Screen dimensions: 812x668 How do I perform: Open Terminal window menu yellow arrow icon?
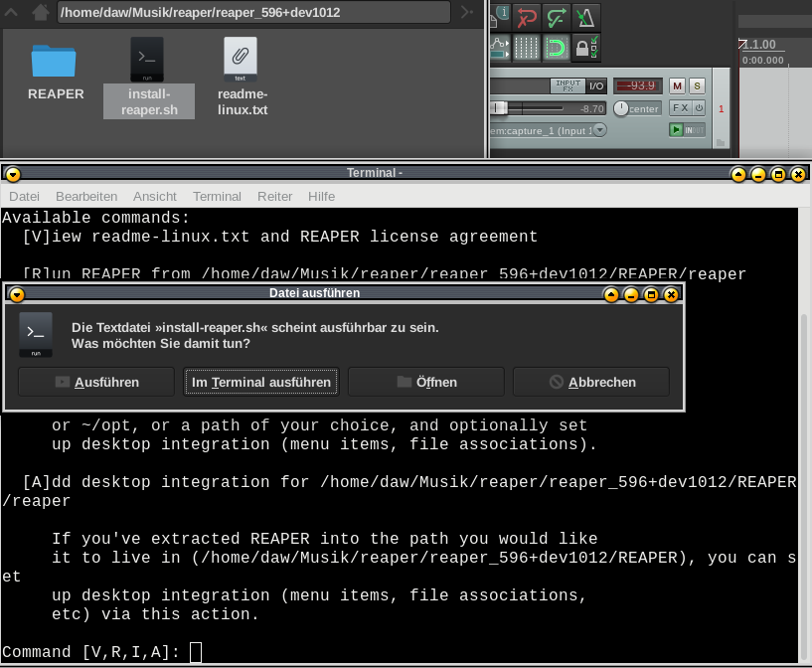pos(13,175)
